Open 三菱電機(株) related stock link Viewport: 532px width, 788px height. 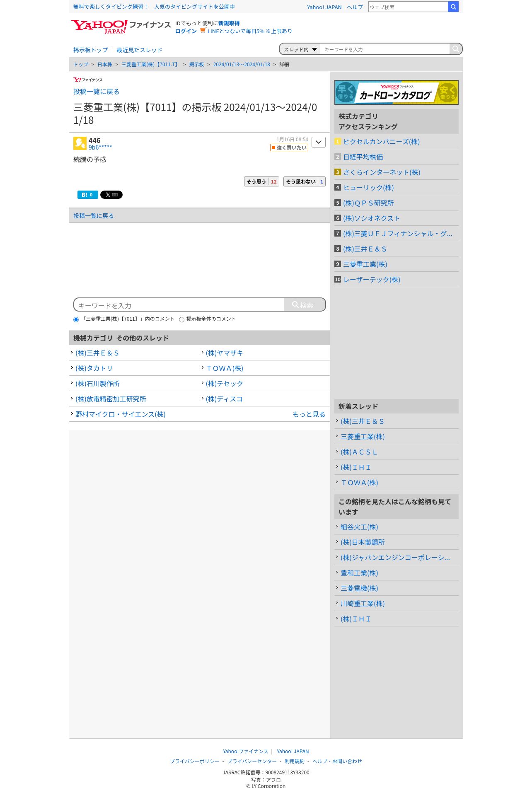point(359,588)
